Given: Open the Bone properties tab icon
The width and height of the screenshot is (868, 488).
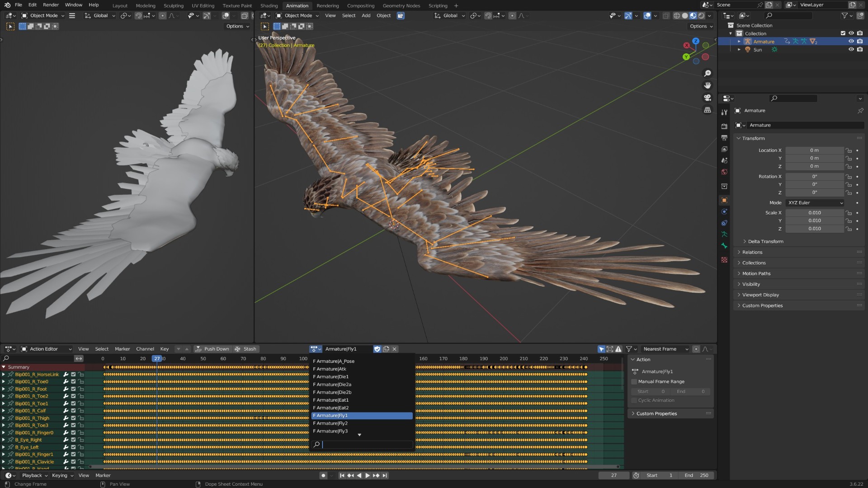Looking at the screenshot, I should coord(724,245).
